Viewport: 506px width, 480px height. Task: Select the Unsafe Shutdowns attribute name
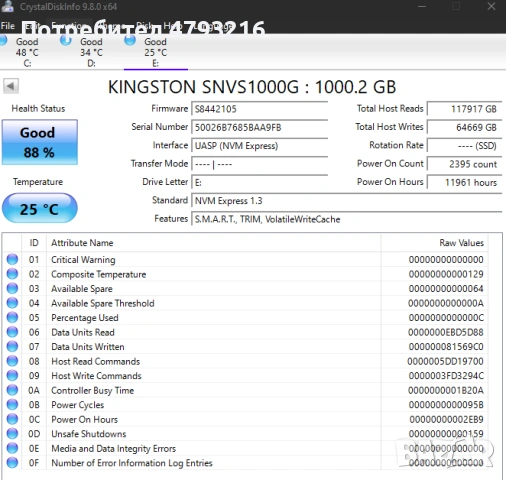89,434
